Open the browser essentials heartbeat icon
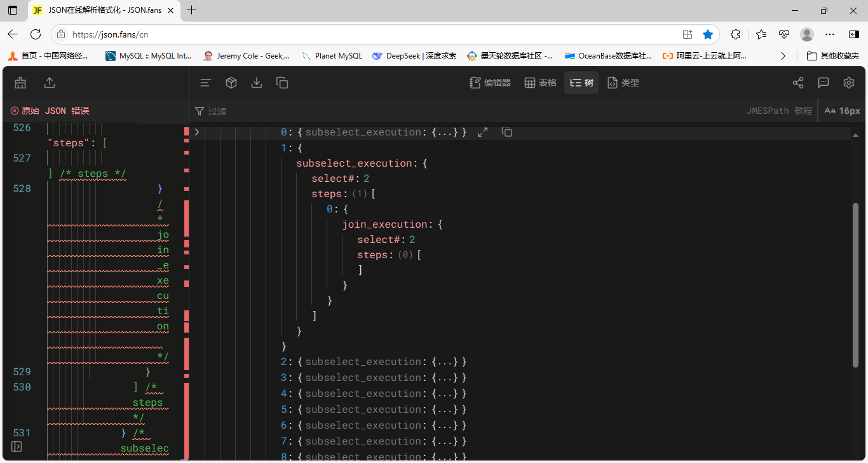The height and width of the screenshot is (463, 868). pyautogui.click(x=784, y=34)
